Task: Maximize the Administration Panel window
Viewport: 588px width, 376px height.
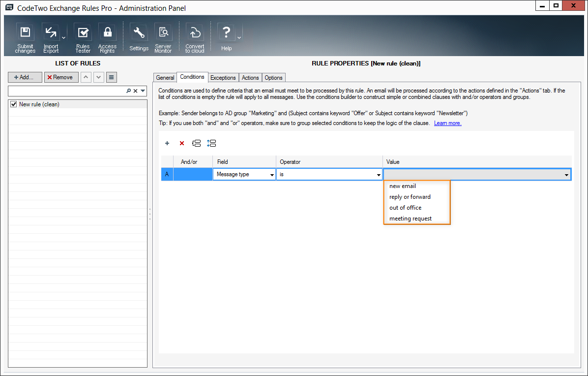Action: (556, 5)
